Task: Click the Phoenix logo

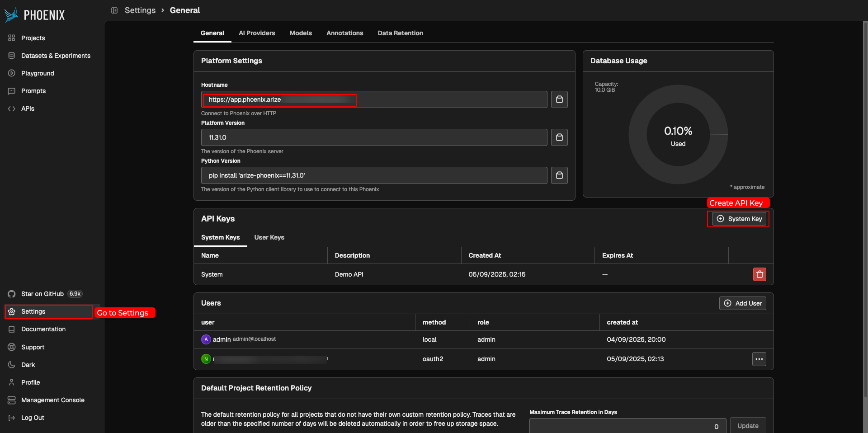Action: (35, 15)
